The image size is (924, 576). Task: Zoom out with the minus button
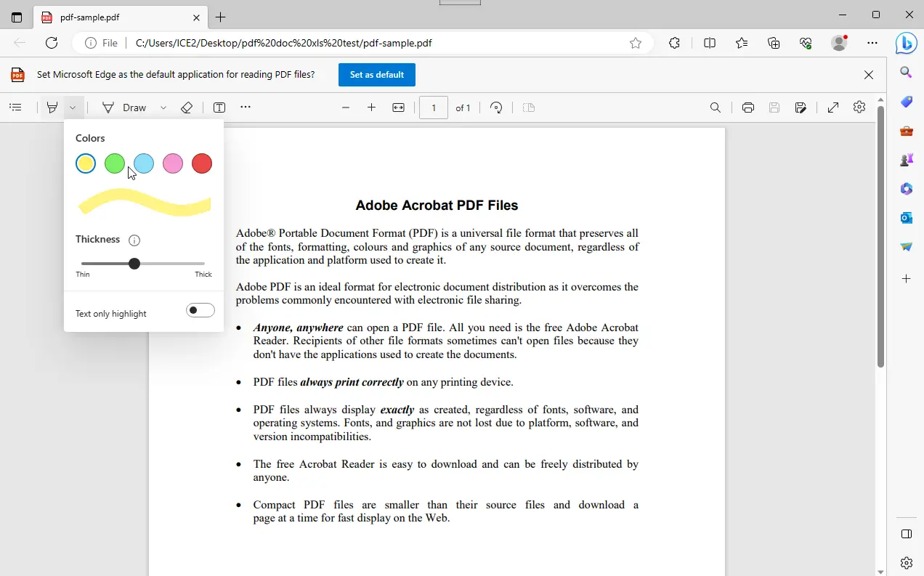tap(346, 108)
